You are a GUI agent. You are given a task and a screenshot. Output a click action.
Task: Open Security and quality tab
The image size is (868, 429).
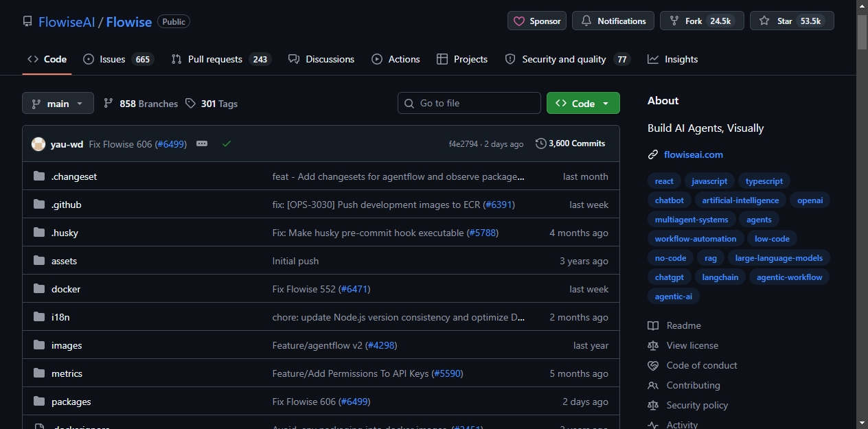click(567, 59)
